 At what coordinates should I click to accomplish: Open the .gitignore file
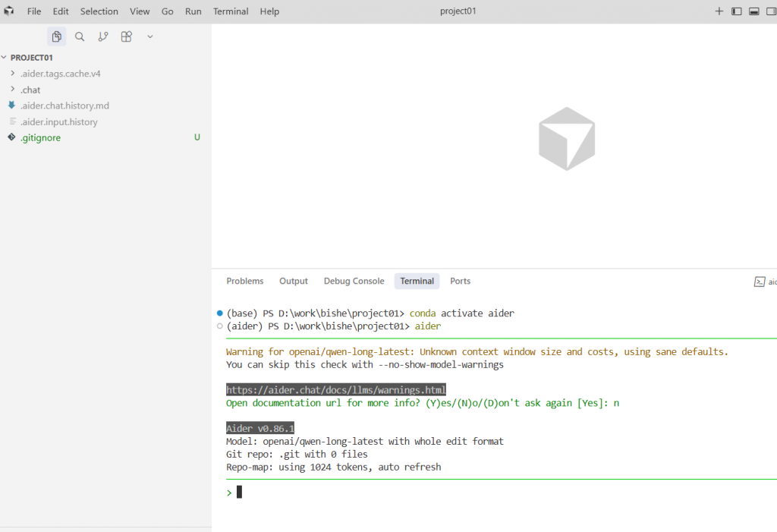pos(41,138)
